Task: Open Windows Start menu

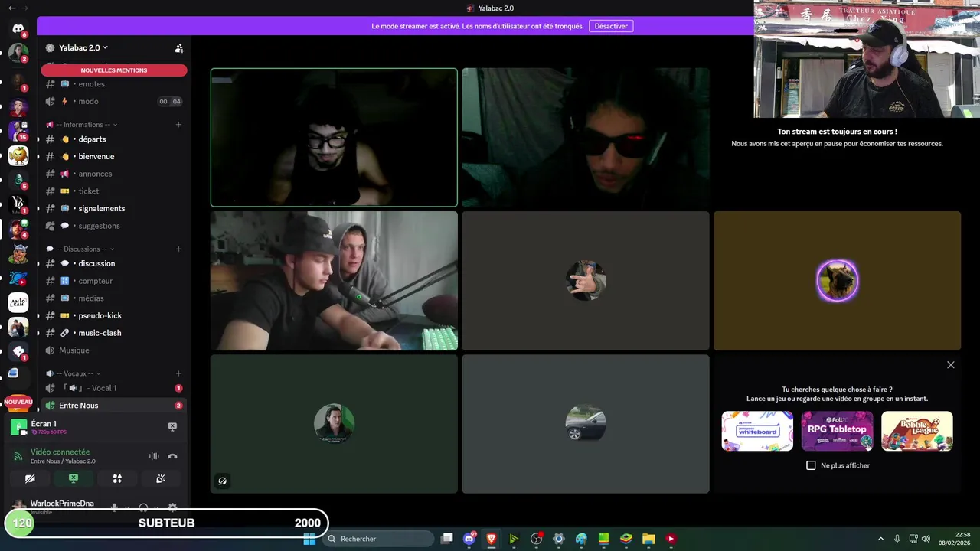Action: pyautogui.click(x=309, y=539)
